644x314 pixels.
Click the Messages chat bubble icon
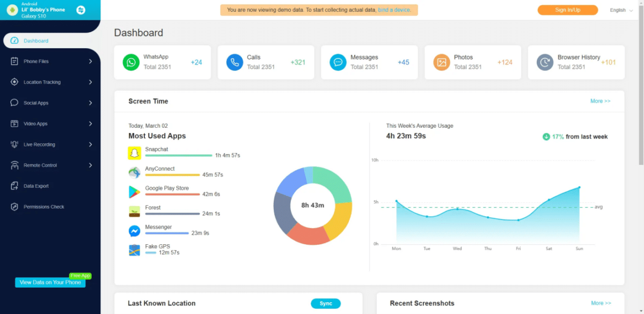(338, 62)
